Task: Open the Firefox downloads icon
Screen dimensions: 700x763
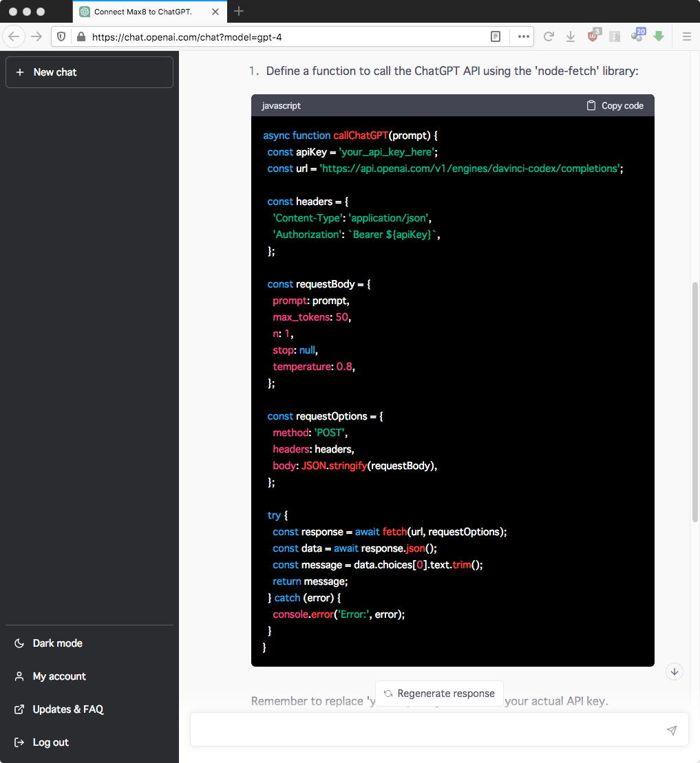Action: click(570, 36)
